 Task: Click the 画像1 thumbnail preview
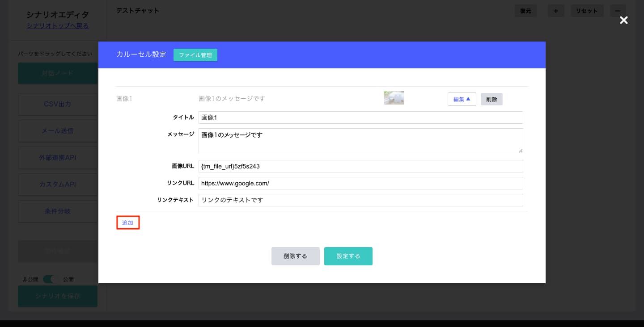[x=394, y=98]
